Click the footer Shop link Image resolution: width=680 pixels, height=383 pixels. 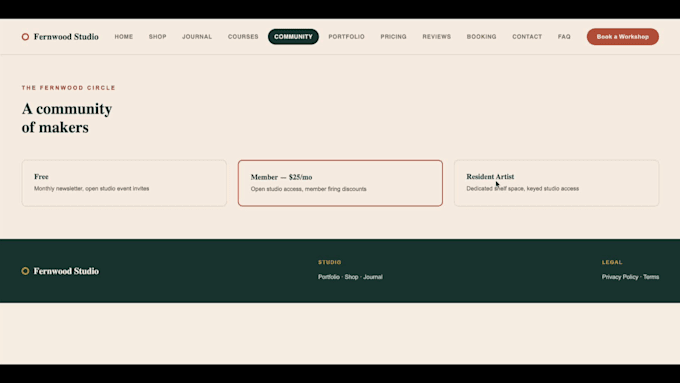351,277
